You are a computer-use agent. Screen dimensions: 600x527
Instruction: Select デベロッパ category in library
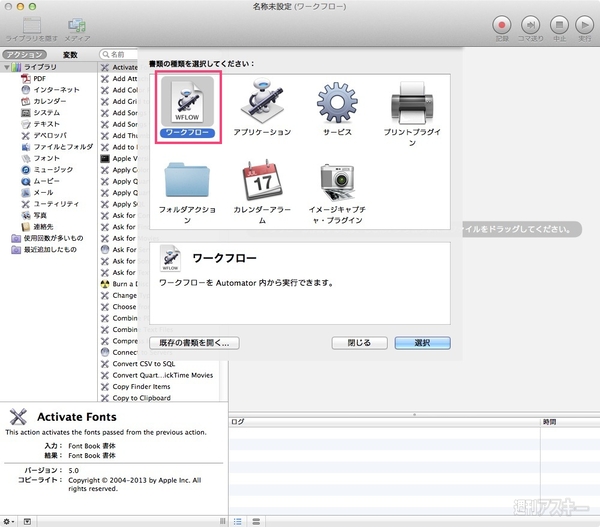click(44, 135)
